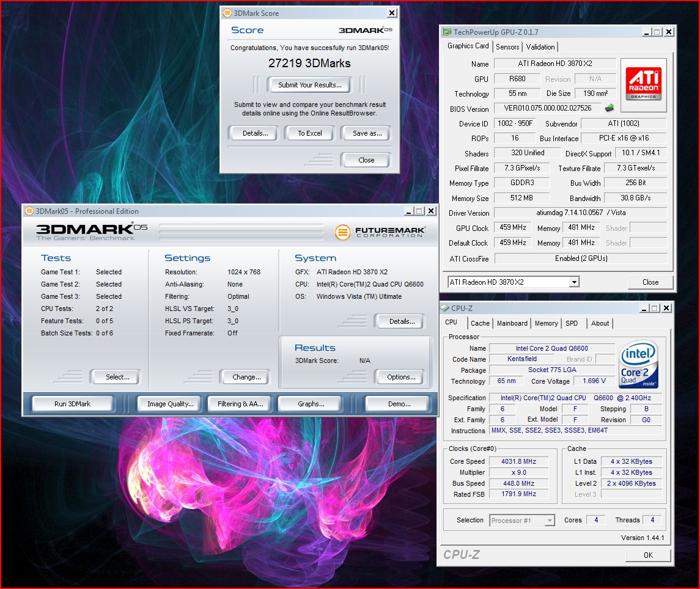Image resolution: width=700 pixels, height=589 pixels.
Task: Open Image Quality tool
Action: 170,404
